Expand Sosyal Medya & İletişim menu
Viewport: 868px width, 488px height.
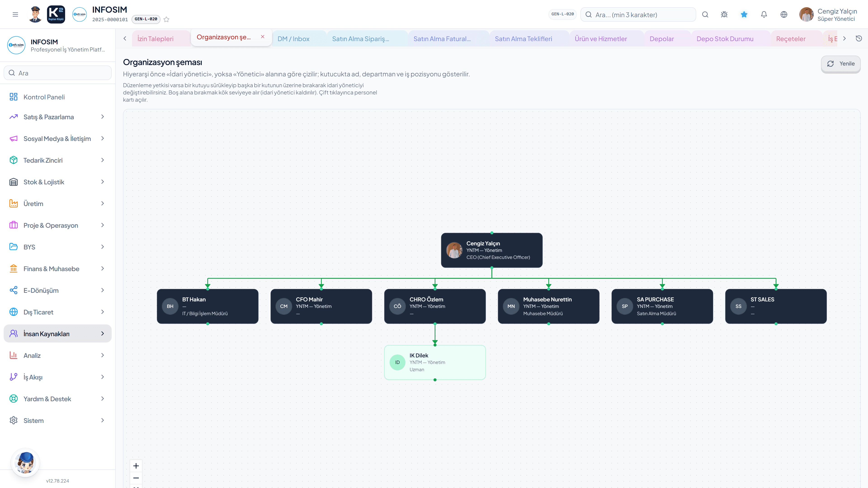coord(58,138)
